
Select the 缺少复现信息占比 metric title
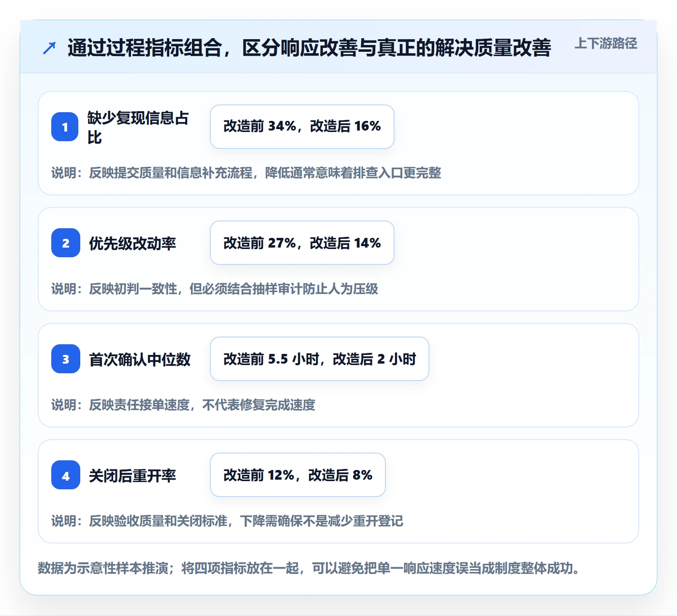coord(138,127)
